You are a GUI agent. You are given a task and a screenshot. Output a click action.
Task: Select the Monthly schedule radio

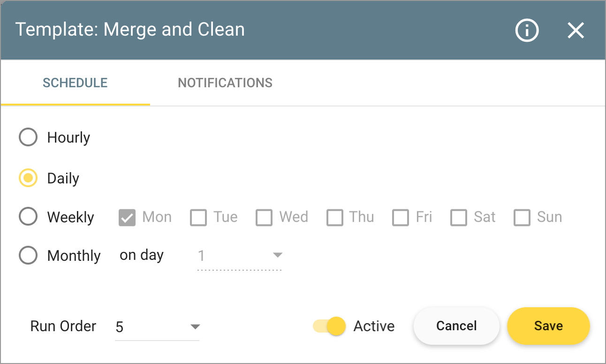click(28, 256)
